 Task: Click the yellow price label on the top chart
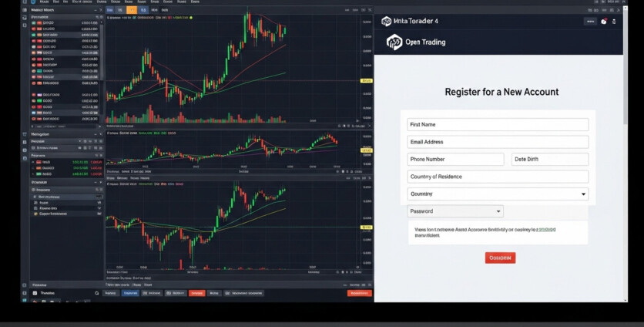[x=367, y=81]
